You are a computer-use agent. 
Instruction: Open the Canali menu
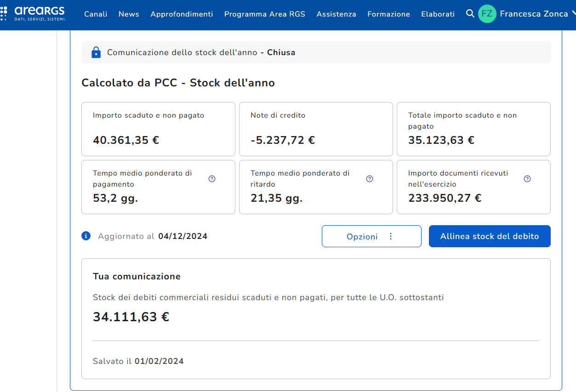96,14
